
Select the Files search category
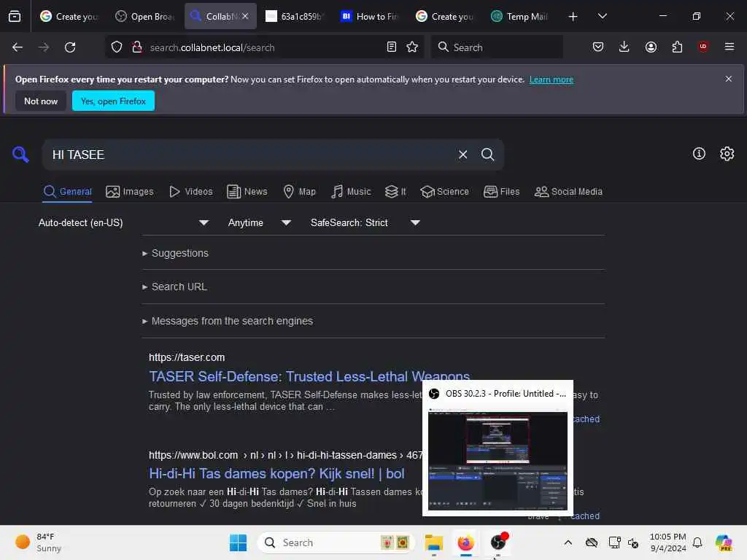tap(502, 192)
